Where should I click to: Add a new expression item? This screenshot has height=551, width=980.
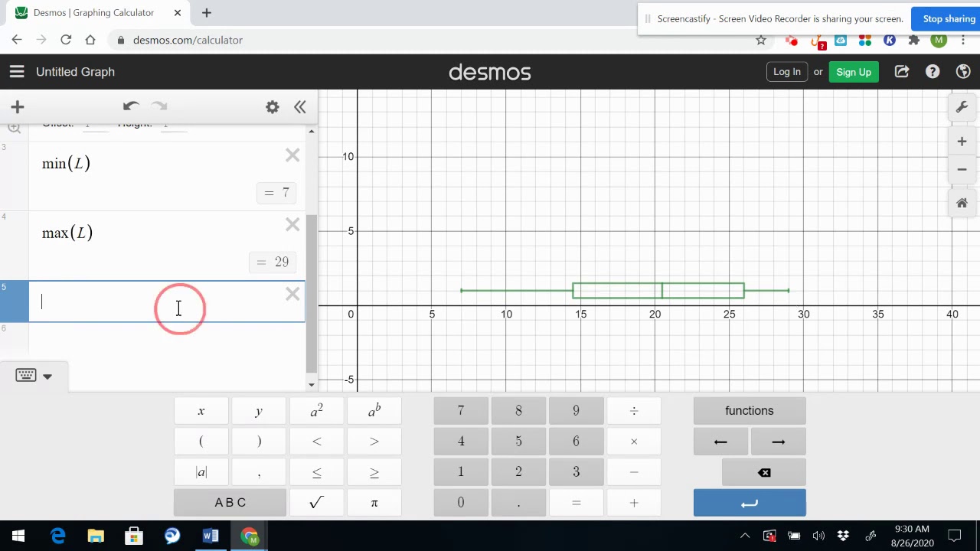tap(18, 107)
